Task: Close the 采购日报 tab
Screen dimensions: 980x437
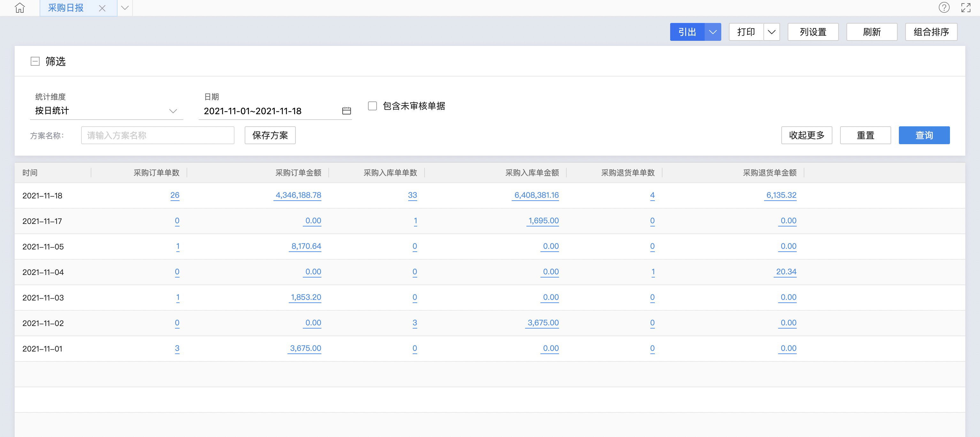Action: pos(102,8)
